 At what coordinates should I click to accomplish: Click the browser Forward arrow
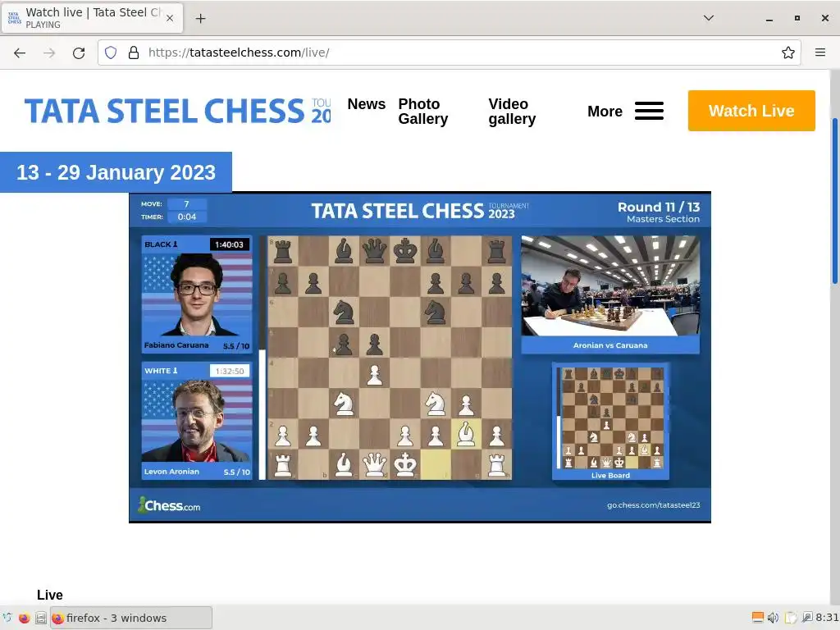tap(49, 52)
